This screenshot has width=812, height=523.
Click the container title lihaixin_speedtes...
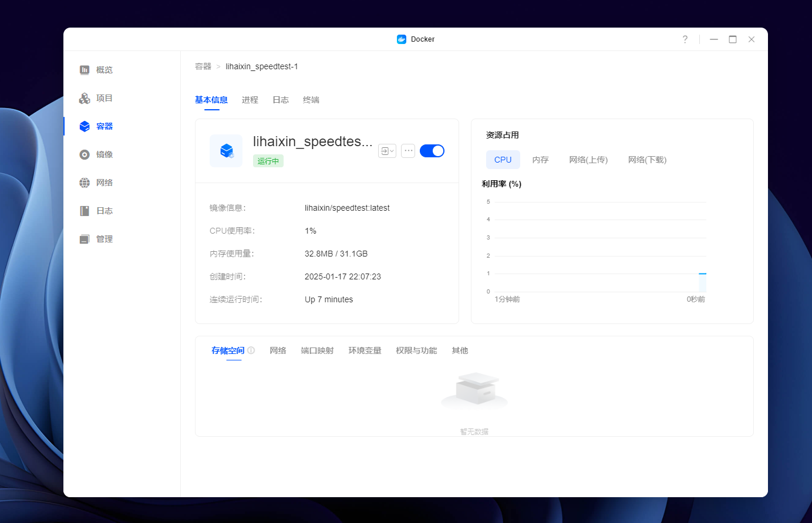pos(313,141)
